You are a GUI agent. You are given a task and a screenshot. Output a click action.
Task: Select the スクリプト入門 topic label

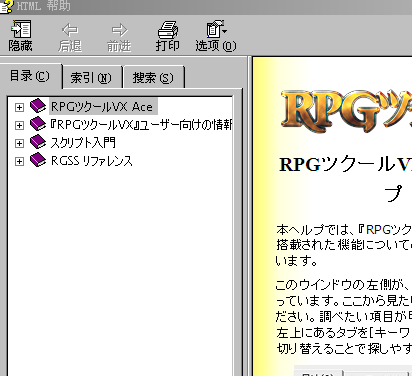[83, 143]
